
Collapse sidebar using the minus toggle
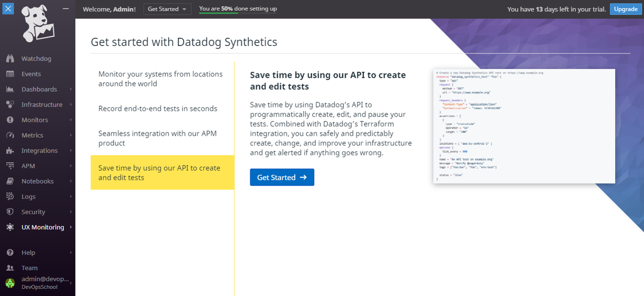point(66,9)
